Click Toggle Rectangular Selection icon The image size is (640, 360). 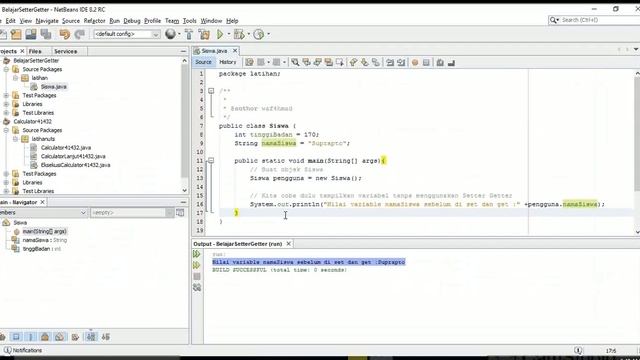tap(340, 62)
